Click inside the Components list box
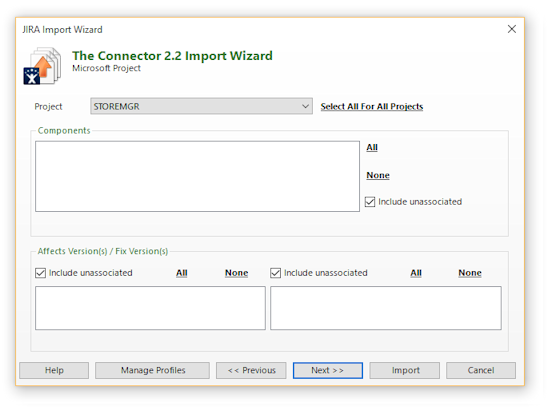552x411 pixels. [x=197, y=176]
